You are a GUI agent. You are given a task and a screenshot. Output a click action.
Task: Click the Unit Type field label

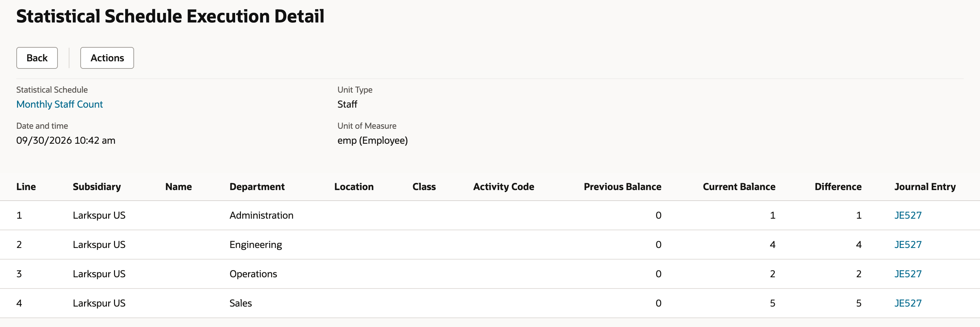[x=355, y=90]
